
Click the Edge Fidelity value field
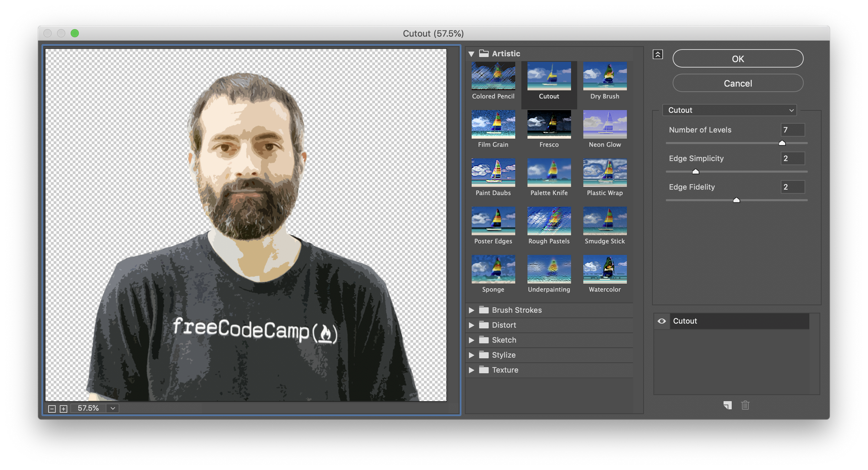point(792,187)
